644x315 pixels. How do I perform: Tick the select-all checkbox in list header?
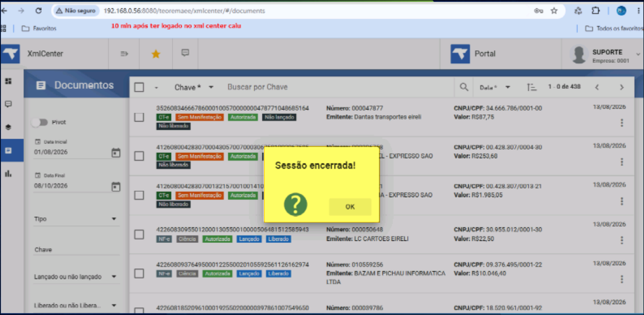139,87
